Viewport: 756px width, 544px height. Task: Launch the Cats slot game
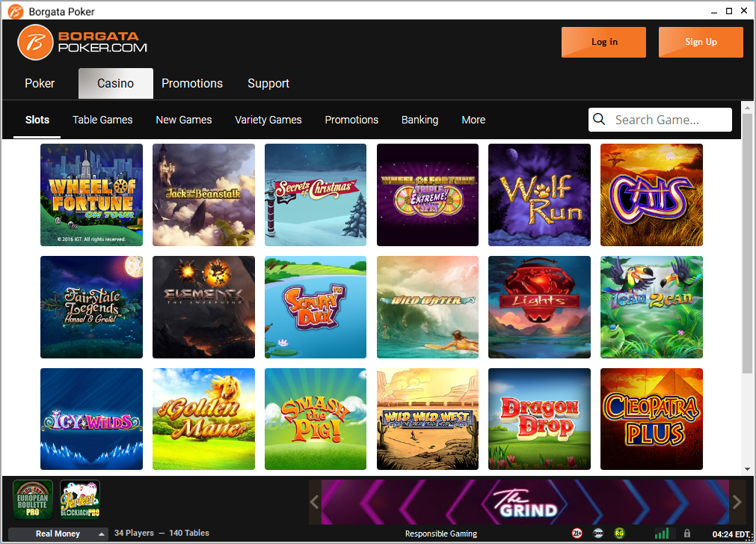point(651,195)
